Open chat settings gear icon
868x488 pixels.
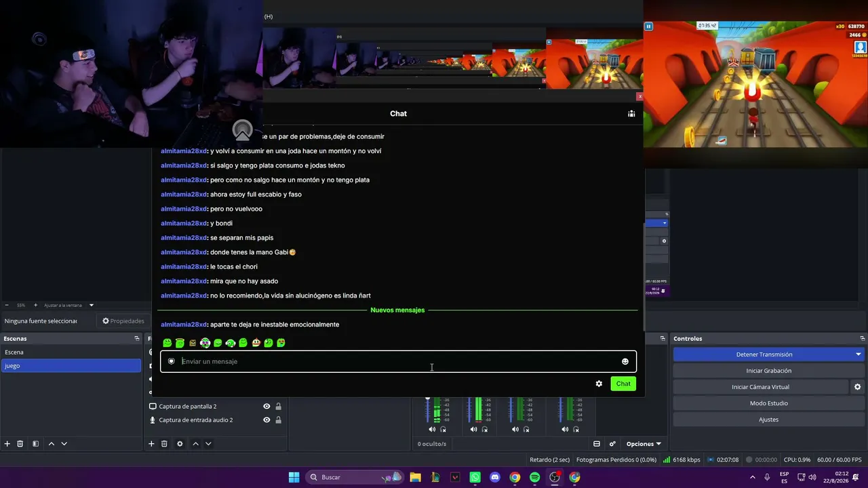[x=599, y=384]
